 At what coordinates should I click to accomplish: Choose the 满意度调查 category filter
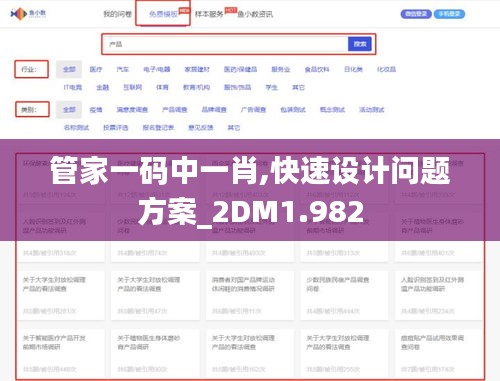[x=132, y=110]
